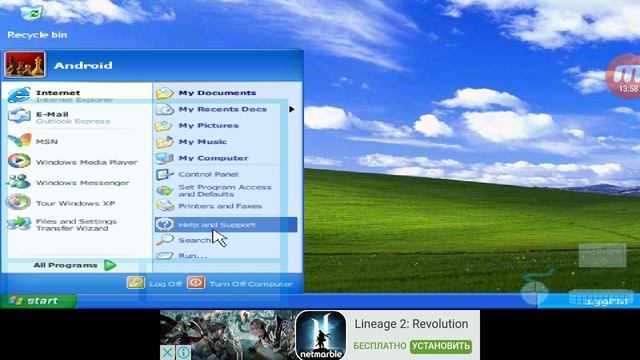
Task: Click the БЕСПЛАТНО text in ad
Action: point(380,346)
